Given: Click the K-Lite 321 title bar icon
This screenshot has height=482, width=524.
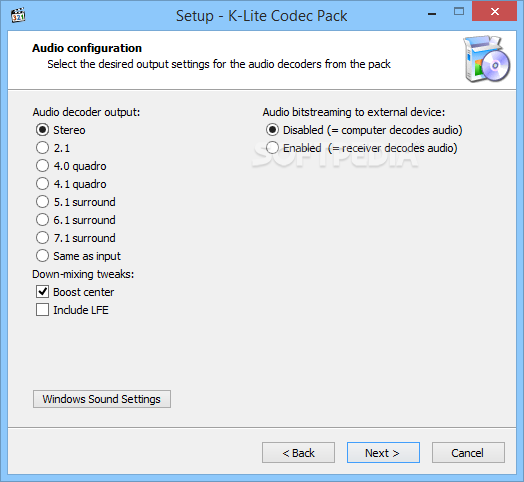Looking at the screenshot, I should click(x=18, y=15).
